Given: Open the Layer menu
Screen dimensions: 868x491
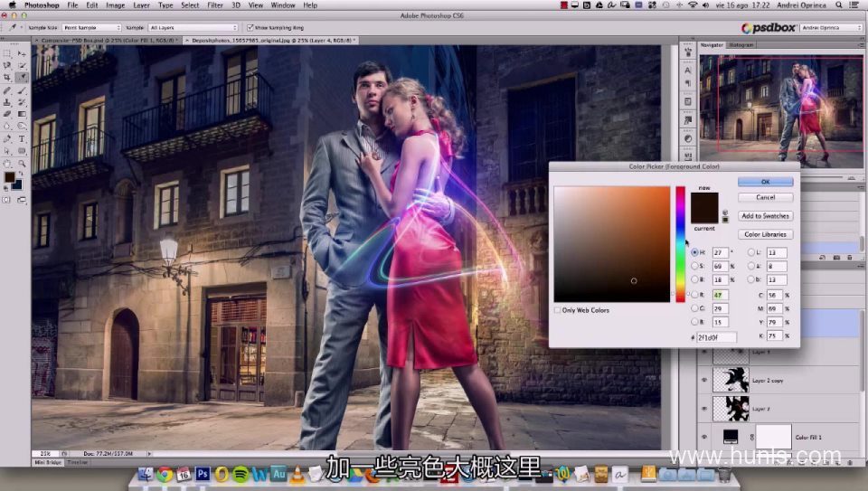Looking at the screenshot, I should [x=141, y=5].
